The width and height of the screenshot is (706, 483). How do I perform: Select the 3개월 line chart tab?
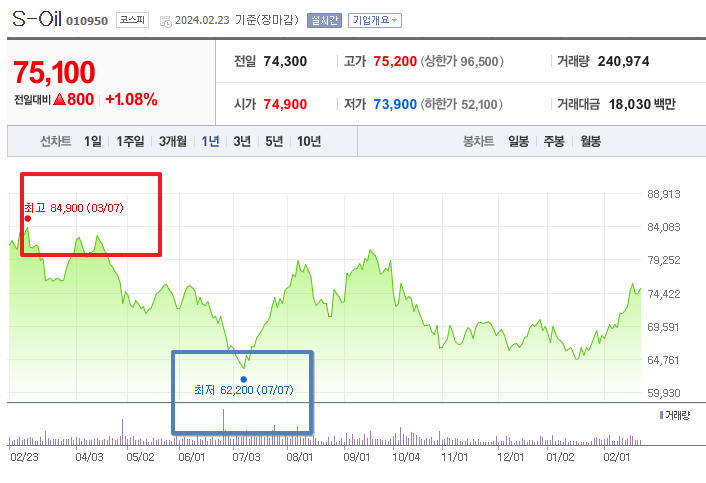tap(173, 141)
